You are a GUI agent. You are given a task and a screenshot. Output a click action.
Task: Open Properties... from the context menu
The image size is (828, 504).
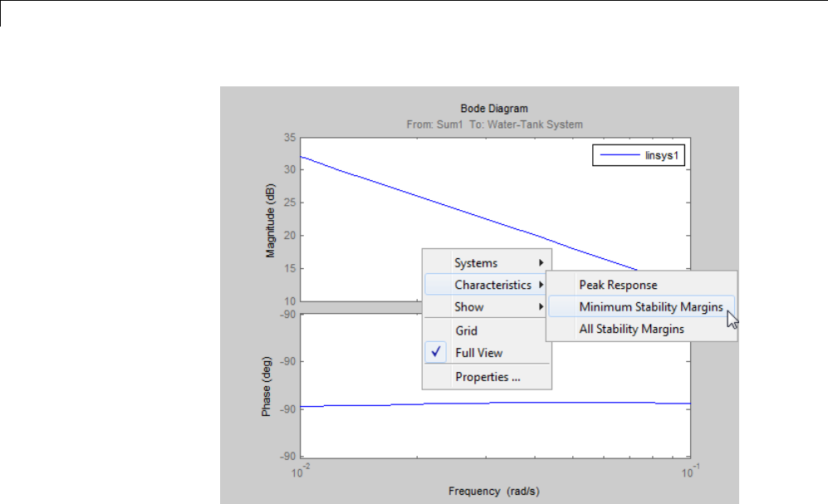(x=487, y=377)
